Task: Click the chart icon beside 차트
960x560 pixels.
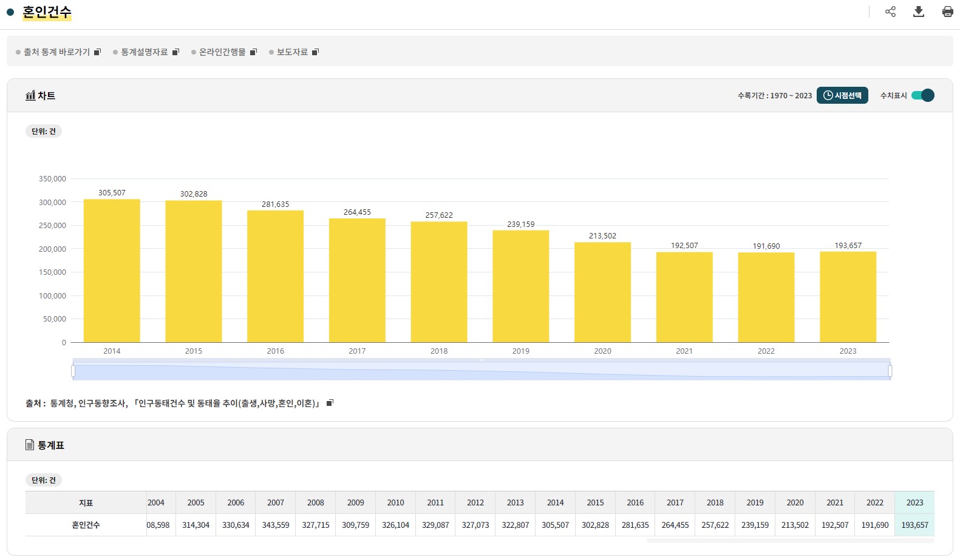Action: pyautogui.click(x=30, y=95)
